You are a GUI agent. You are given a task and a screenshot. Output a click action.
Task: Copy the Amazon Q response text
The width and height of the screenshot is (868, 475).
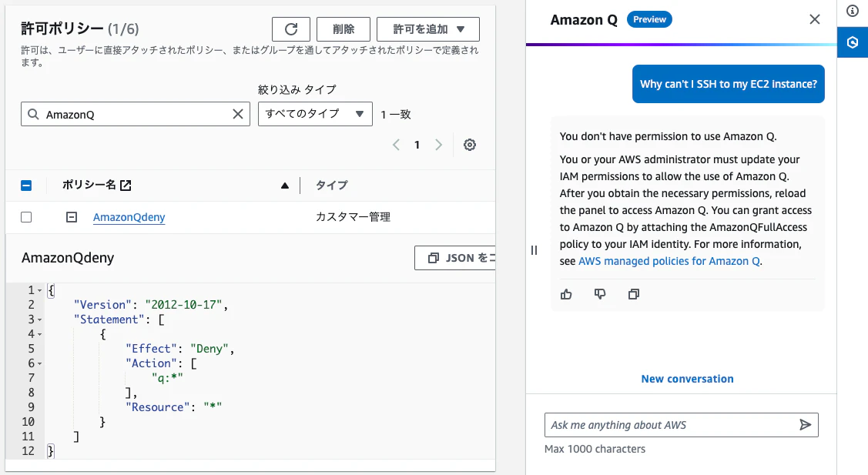633,294
